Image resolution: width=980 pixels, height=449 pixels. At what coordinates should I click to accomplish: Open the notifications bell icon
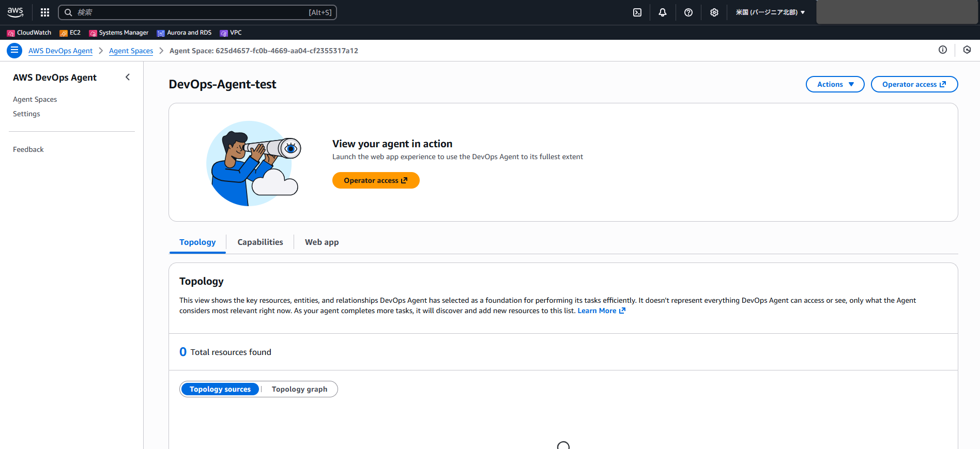[x=663, y=12]
